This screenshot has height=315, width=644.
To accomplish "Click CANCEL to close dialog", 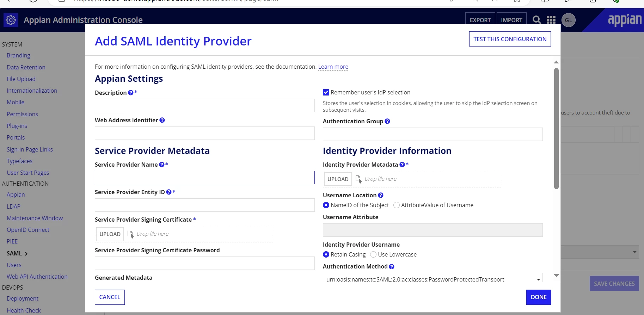I will tap(110, 297).
